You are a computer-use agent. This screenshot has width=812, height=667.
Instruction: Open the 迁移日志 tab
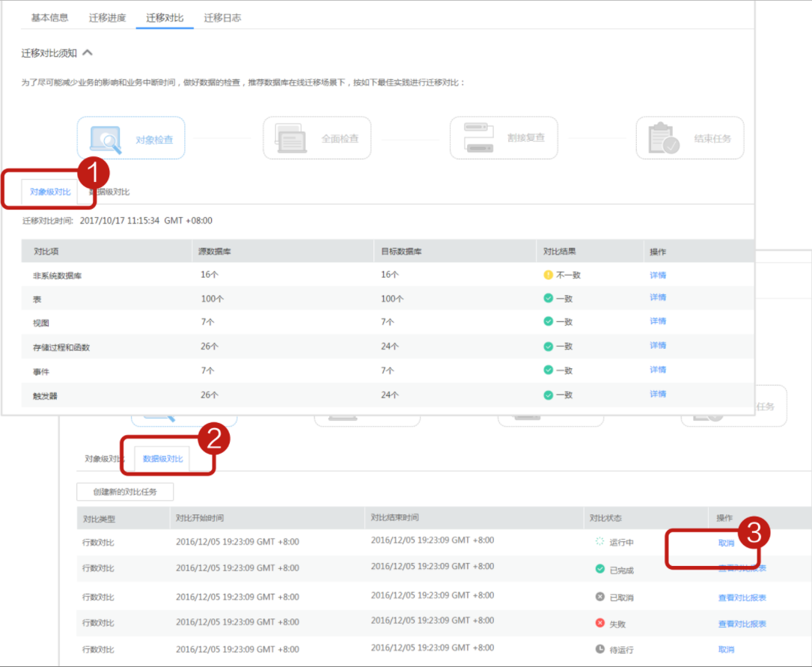tap(222, 17)
